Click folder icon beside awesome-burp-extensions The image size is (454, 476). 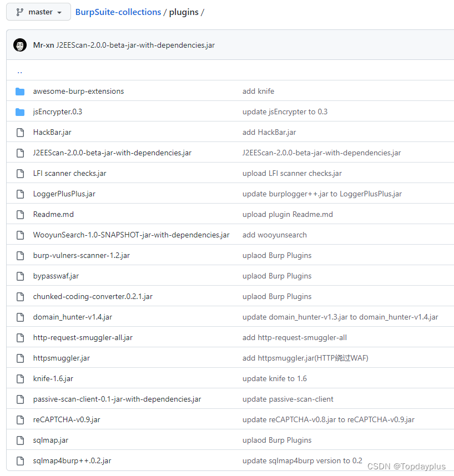[20, 92]
